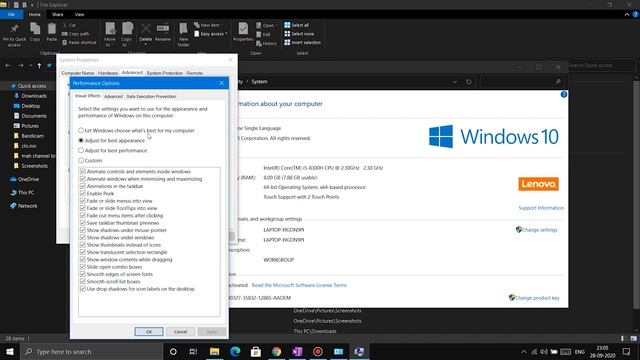Click the taskbar search box
This screenshot has width=640, height=360.
coord(91,351)
